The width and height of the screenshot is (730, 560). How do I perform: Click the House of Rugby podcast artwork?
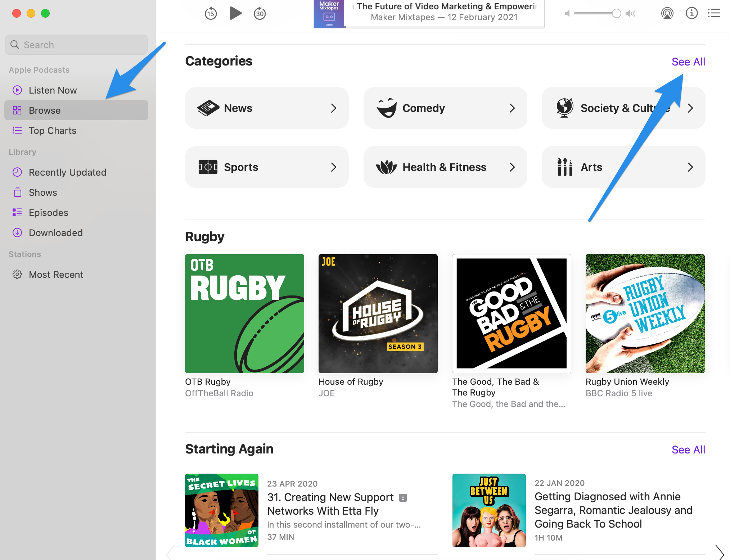tap(378, 313)
